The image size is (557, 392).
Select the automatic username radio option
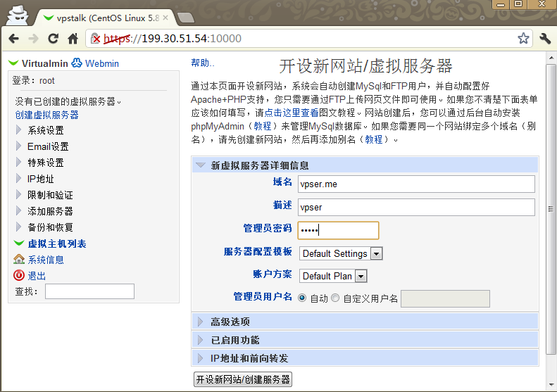(x=302, y=298)
